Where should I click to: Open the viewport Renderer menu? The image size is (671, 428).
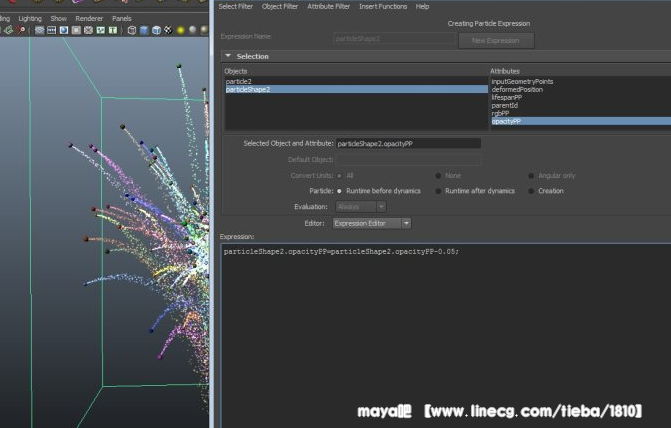[x=89, y=18]
